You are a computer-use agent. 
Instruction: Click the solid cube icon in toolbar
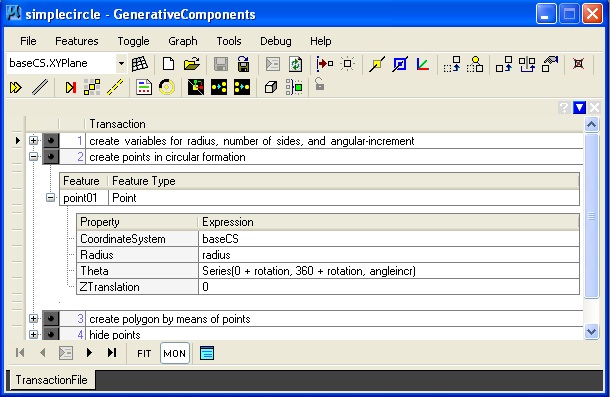271,87
